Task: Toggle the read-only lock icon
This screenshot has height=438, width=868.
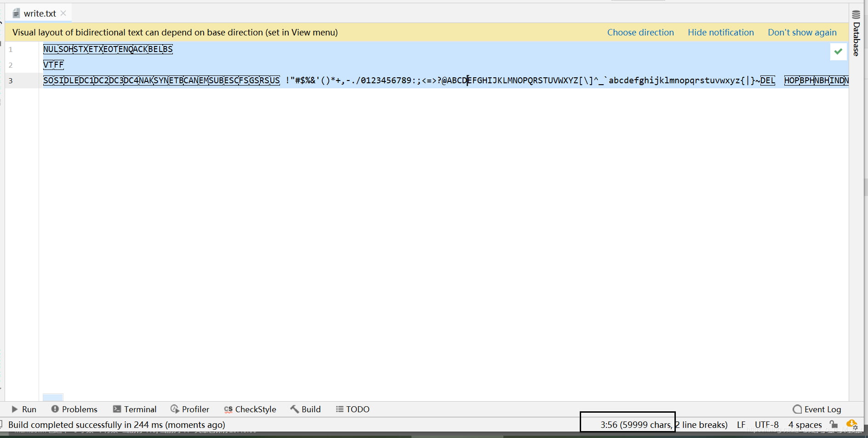Action: [x=834, y=424]
